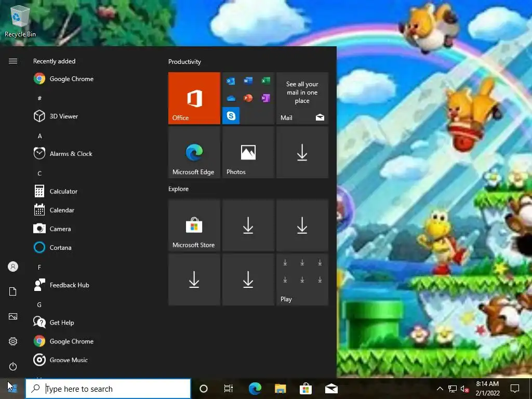The width and height of the screenshot is (532, 399).
Task: Open Excel in Office apps tile
Action: 265,81
